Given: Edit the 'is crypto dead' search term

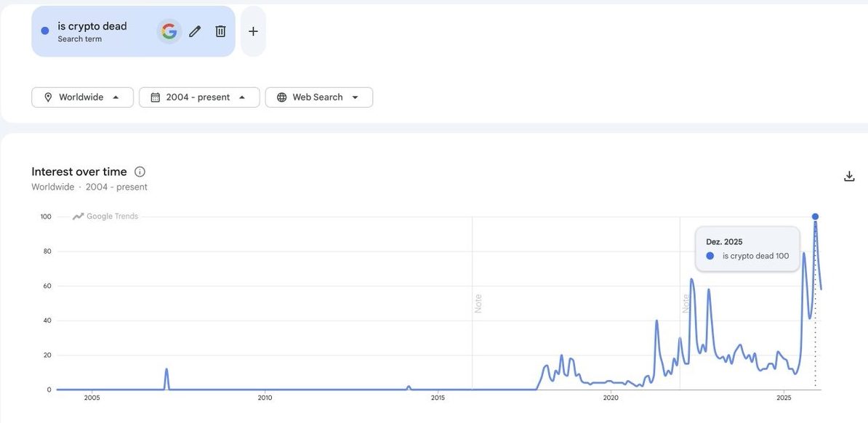Looking at the screenshot, I should (x=195, y=31).
